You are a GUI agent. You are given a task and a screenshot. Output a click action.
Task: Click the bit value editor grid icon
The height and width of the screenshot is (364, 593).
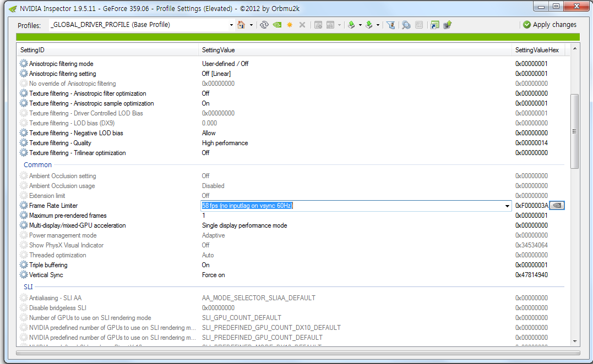[x=419, y=25]
